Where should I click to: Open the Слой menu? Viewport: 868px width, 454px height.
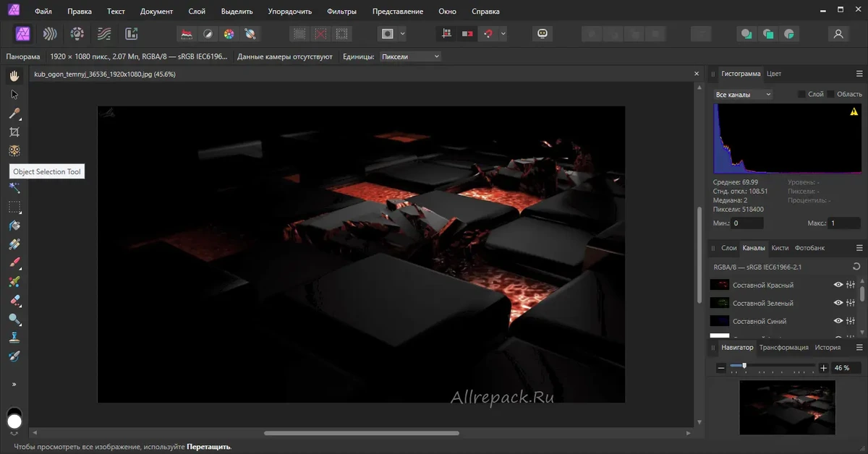[196, 12]
